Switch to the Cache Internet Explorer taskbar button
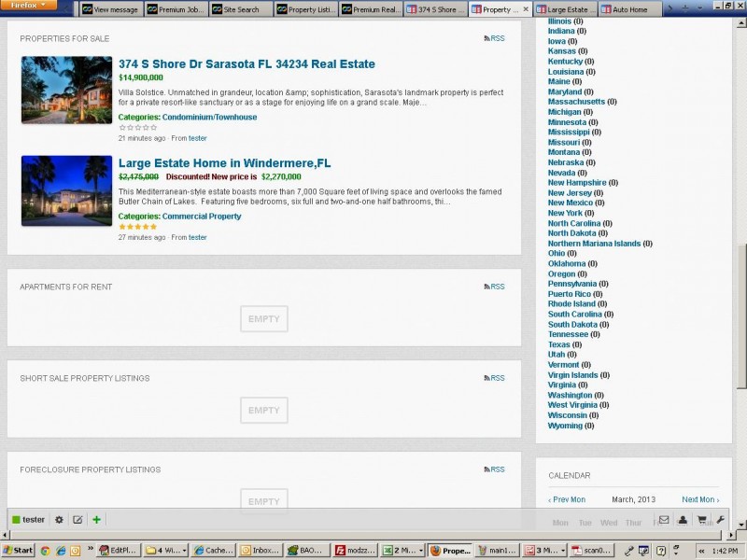Viewport: 747px width, 560px height. (x=214, y=551)
